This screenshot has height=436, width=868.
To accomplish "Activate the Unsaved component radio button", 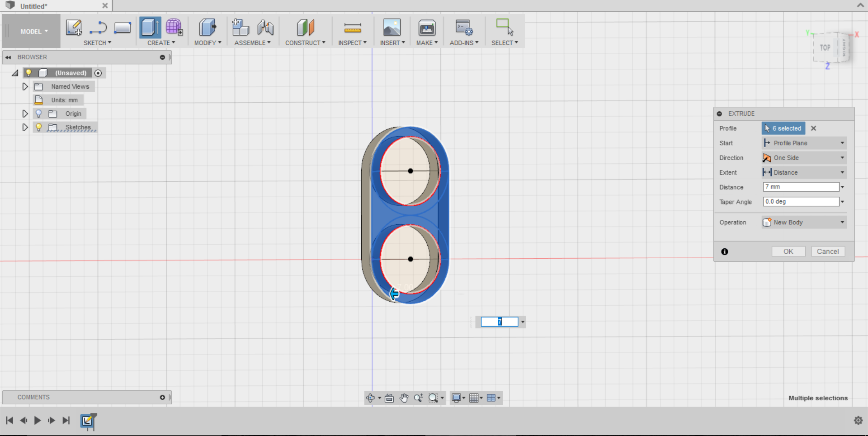I will (x=98, y=73).
